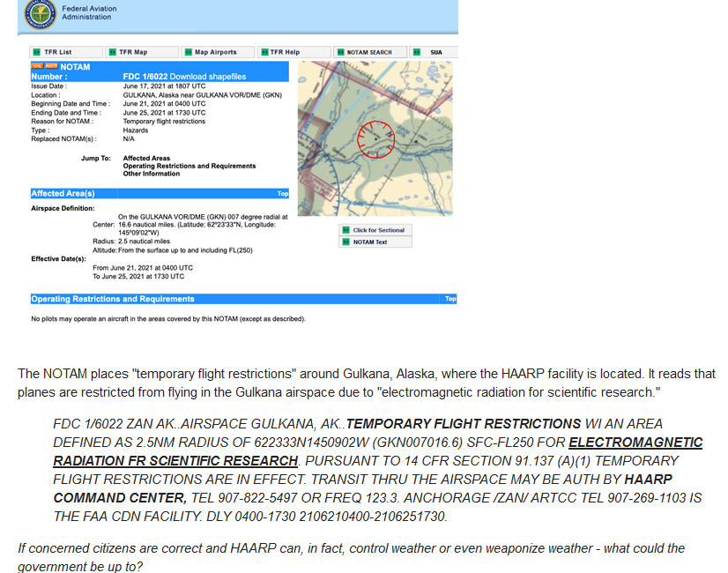Jump to the Affected Areas section
This screenshot has height=573, width=728.
coord(146,159)
